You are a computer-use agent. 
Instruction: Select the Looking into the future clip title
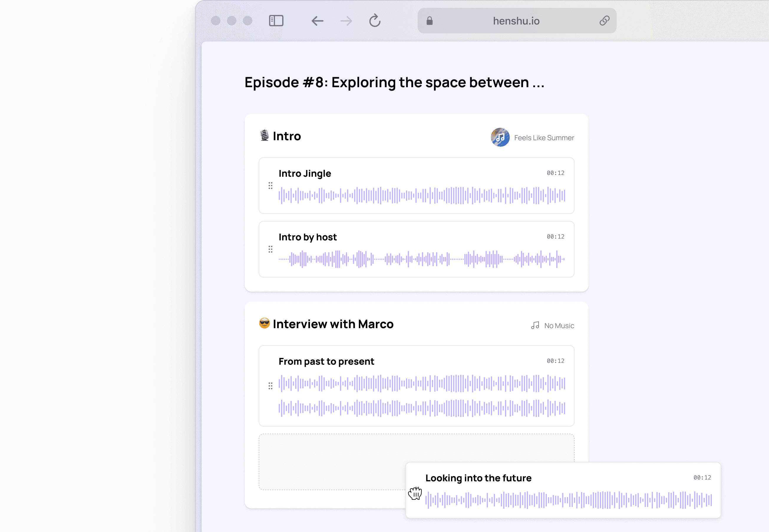[478, 478]
